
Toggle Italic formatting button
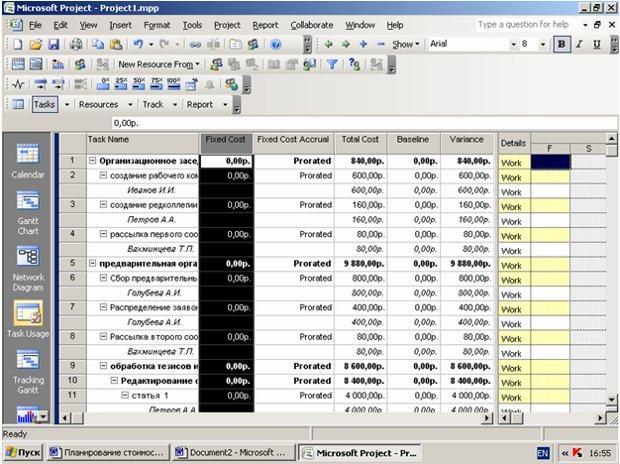[x=580, y=44]
